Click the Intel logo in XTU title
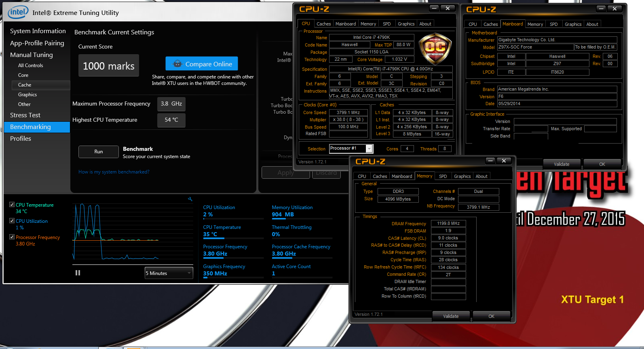The image size is (644, 349). [x=18, y=12]
